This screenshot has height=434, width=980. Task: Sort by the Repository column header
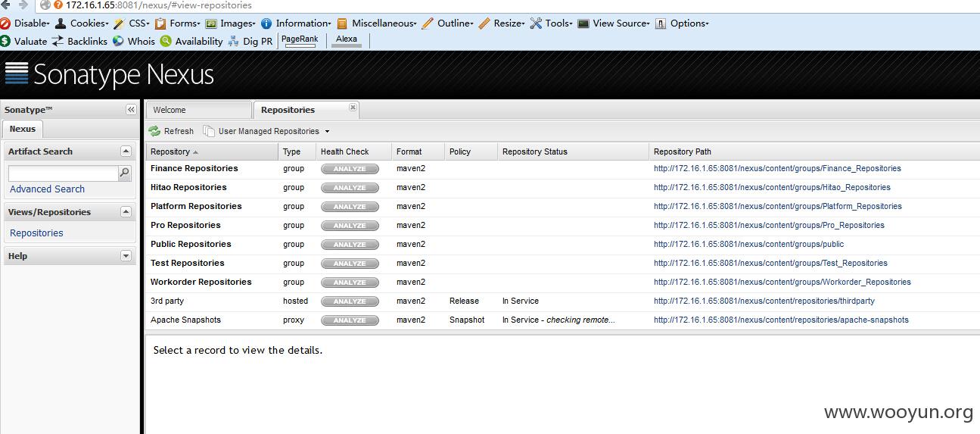pyautogui.click(x=212, y=151)
